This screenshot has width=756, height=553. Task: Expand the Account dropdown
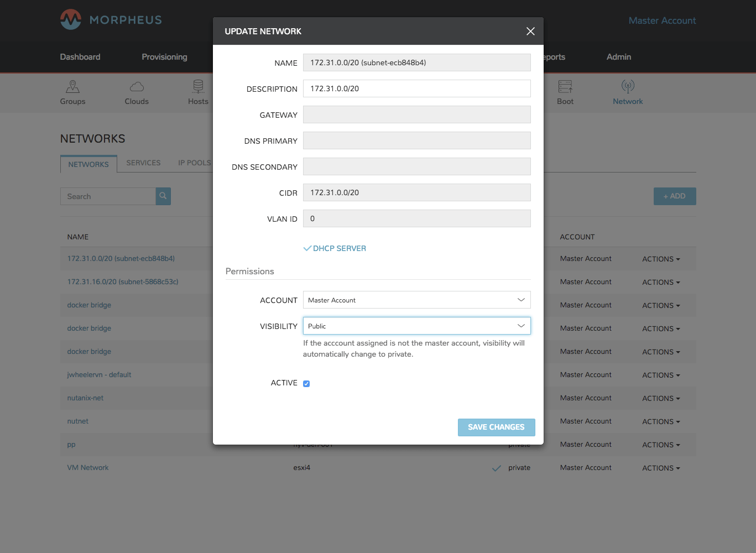pos(416,300)
